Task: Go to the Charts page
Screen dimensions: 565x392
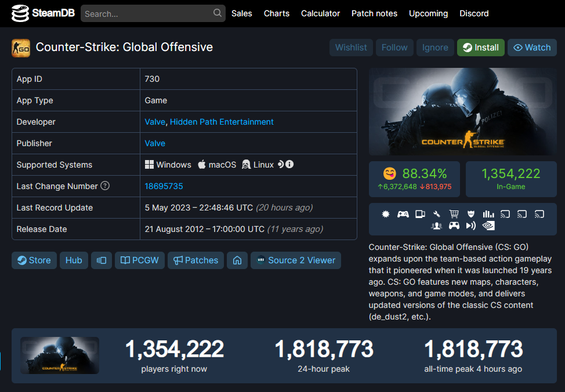Action: click(x=277, y=13)
